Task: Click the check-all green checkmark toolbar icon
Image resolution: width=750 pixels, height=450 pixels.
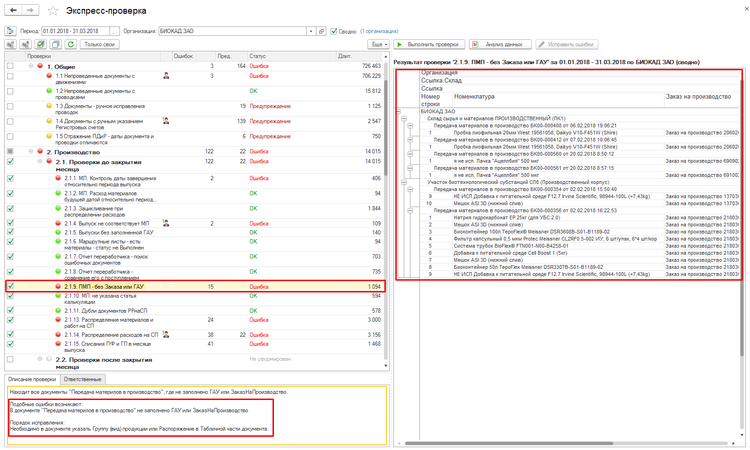Action: point(41,44)
